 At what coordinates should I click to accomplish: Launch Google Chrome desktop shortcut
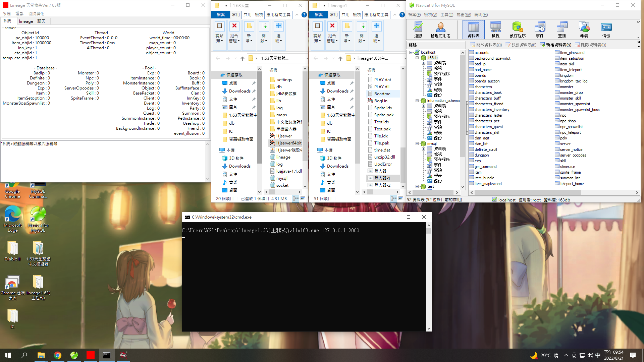[12, 190]
